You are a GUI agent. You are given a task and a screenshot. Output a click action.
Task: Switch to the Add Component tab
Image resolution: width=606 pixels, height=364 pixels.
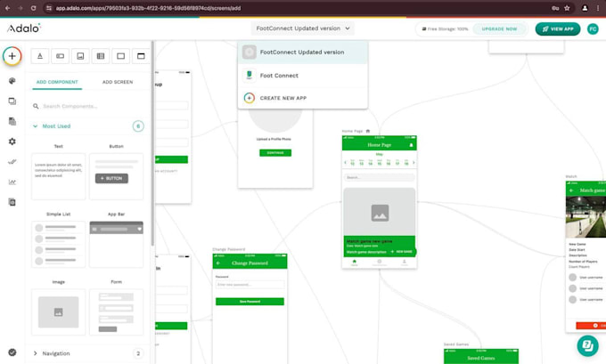coord(57,82)
